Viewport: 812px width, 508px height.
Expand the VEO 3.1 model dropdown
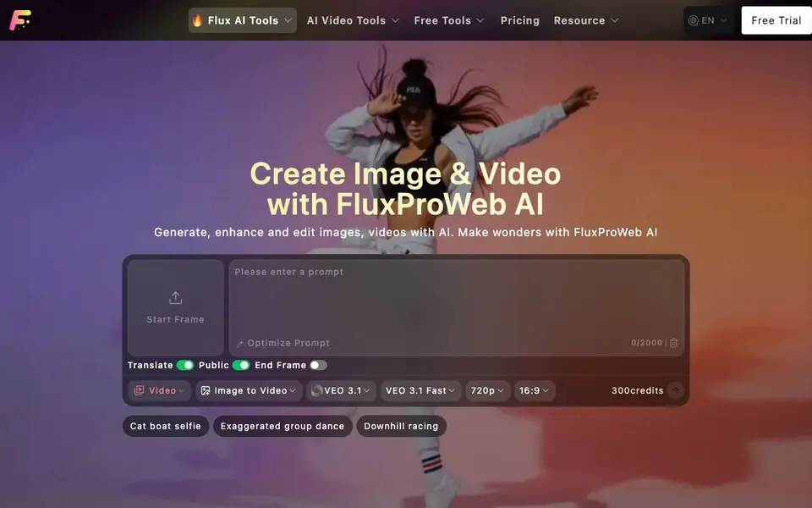[341, 390]
